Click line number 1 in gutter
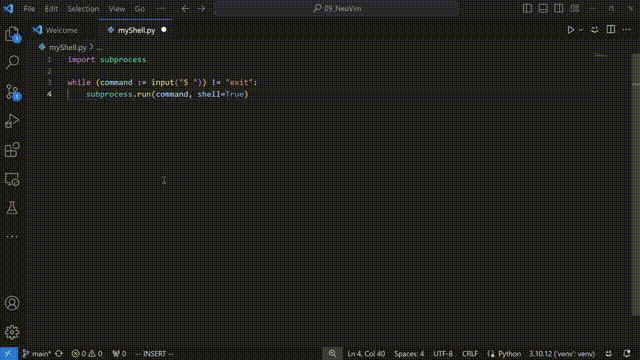 tap(49, 60)
